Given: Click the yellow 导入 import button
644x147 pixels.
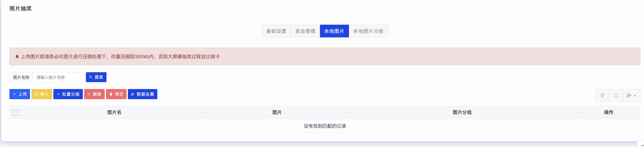Looking at the screenshot, I should [42, 94].
